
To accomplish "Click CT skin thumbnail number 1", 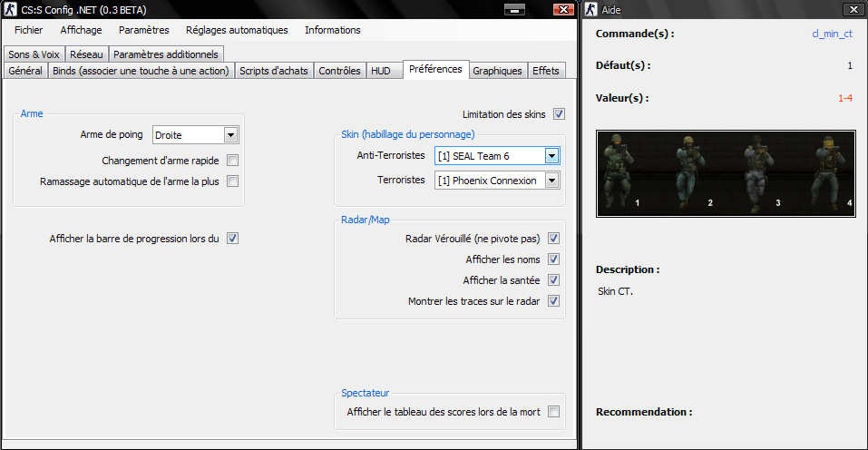I will [627, 171].
